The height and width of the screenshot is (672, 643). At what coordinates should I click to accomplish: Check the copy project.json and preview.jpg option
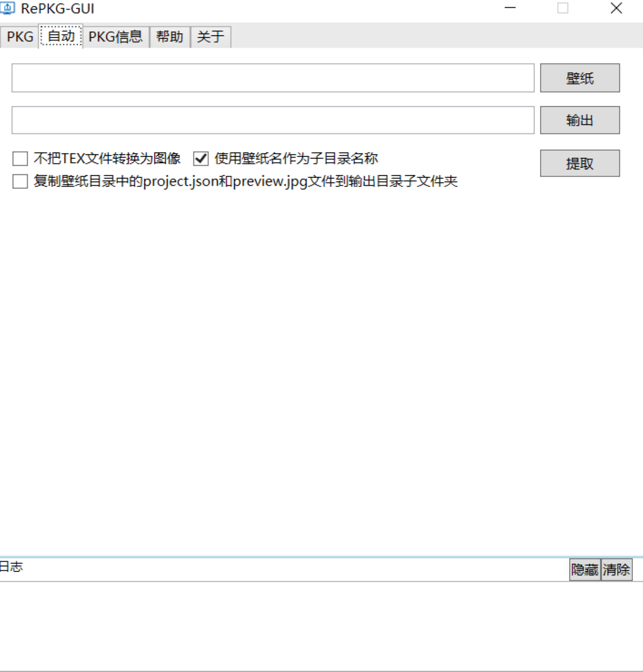click(20, 182)
